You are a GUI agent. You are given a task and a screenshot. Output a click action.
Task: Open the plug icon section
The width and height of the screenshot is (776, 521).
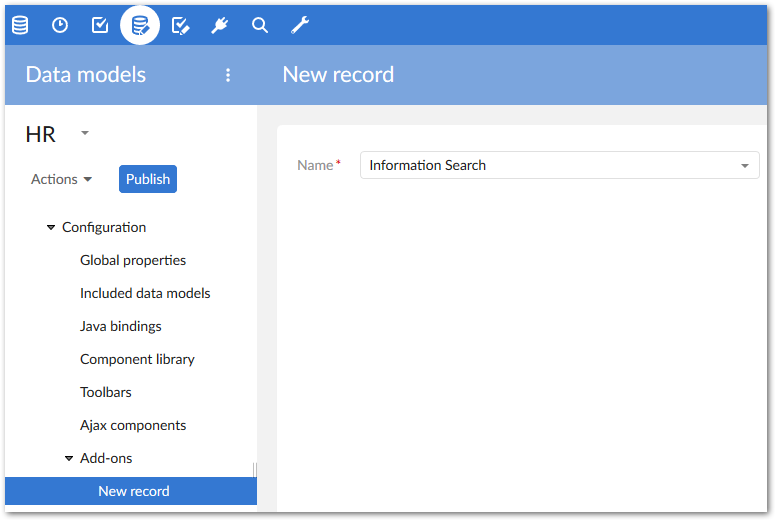click(x=220, y=25)
